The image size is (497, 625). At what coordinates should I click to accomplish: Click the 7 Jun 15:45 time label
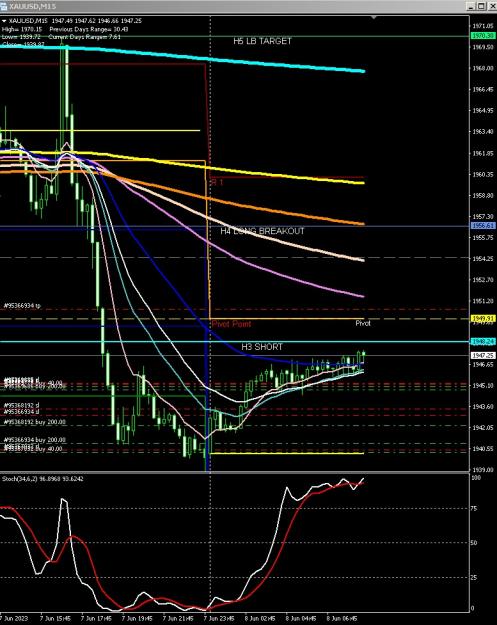pyautogui.click(x=55, y=618)
